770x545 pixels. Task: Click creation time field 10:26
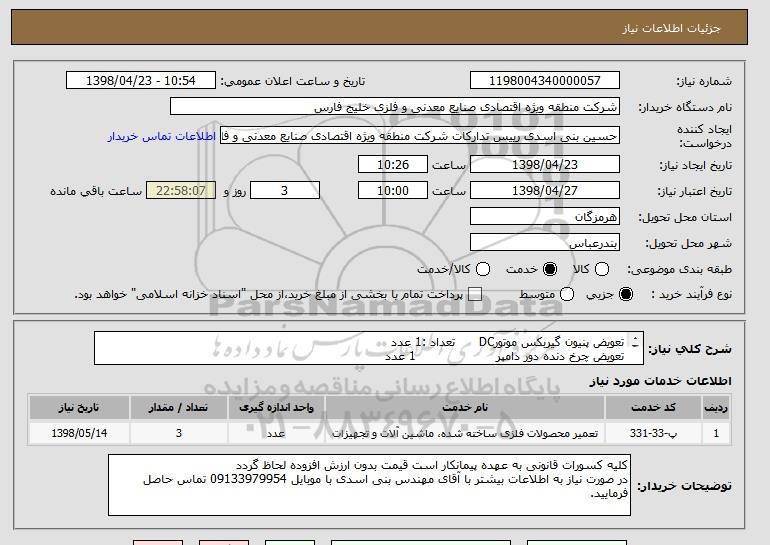393,164
